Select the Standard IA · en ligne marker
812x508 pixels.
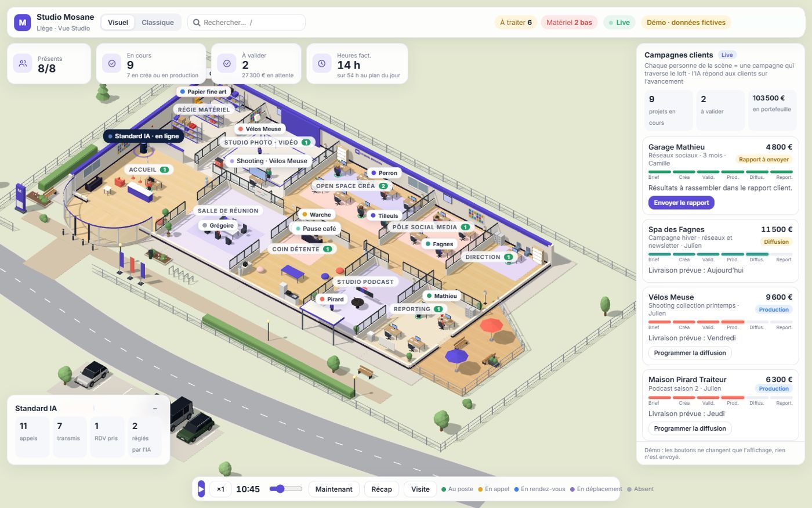point(144,136)
